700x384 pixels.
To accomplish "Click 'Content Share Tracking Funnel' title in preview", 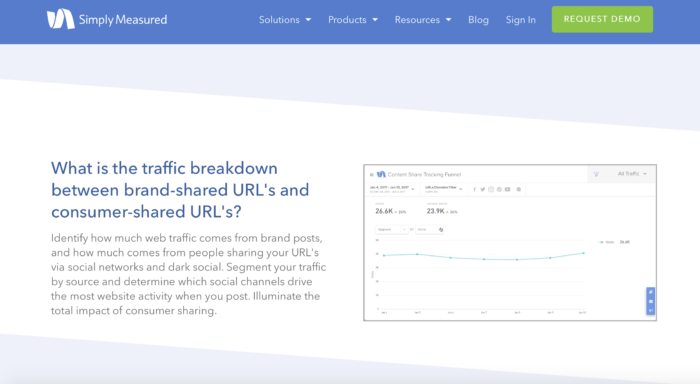I will point(424,175).
